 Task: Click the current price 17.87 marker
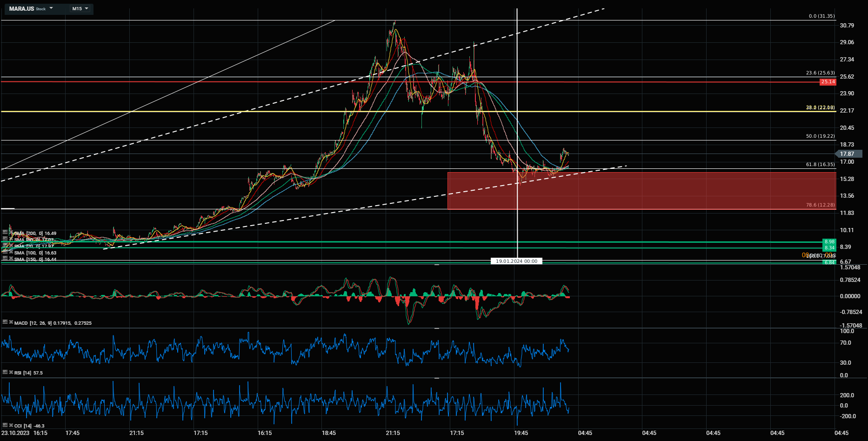point(848,154)
